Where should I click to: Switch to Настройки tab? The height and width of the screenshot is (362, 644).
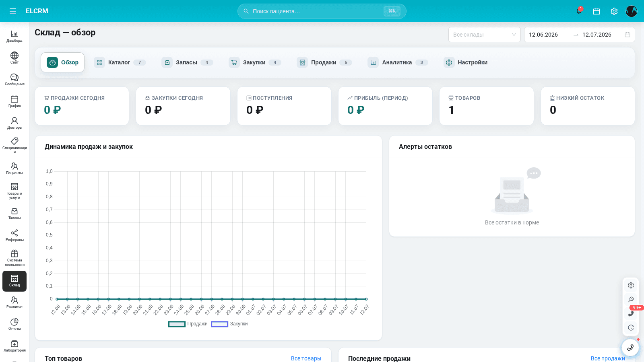(x=466, y=62)
